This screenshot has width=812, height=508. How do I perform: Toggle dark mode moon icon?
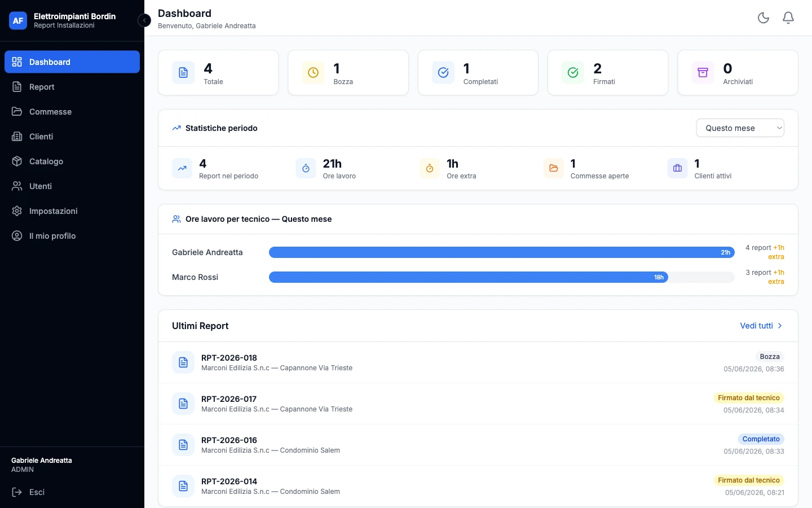(x=764, y=18)
